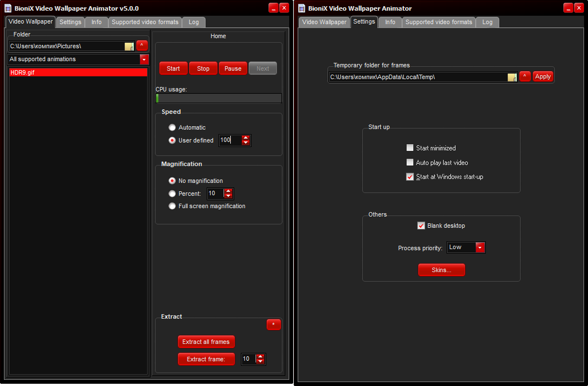Open Supported video formats tab, left window
588x386 pixels.
click(145, 22)
